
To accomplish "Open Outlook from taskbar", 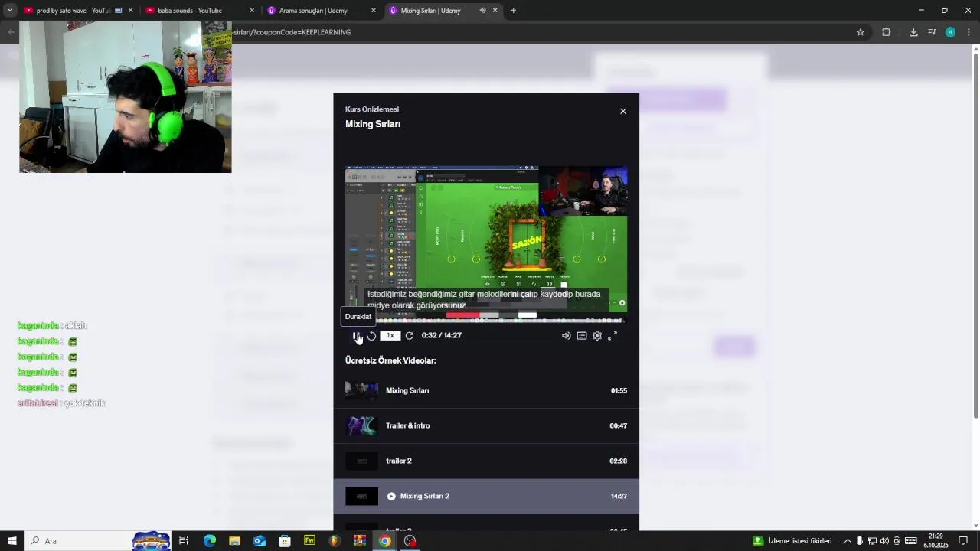I will click(260, 541).
